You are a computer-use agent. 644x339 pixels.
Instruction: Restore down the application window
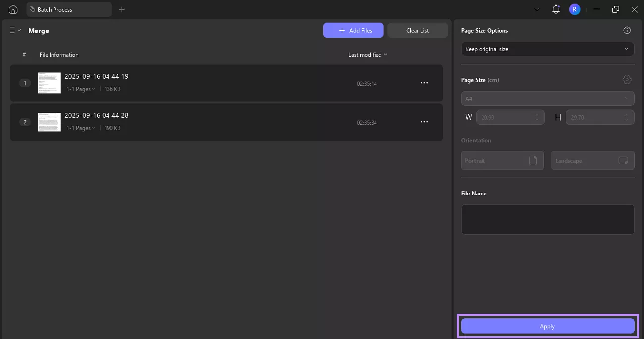point(616,9)
